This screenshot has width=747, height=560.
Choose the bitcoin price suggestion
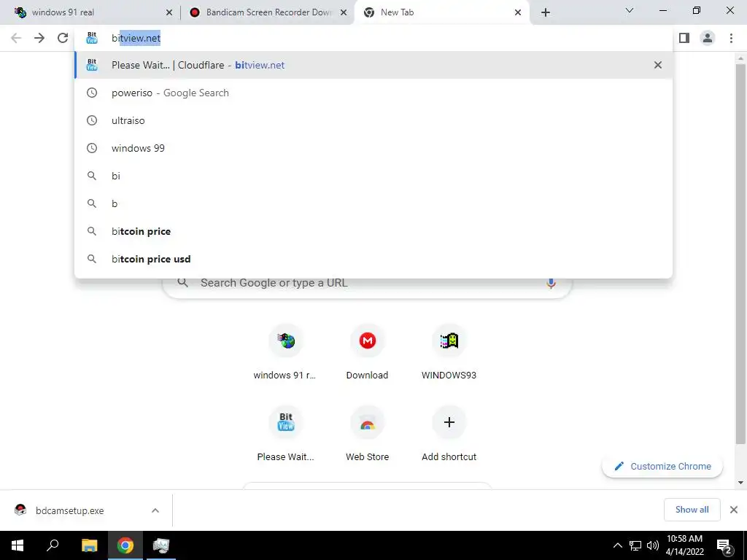click(373, 231)
